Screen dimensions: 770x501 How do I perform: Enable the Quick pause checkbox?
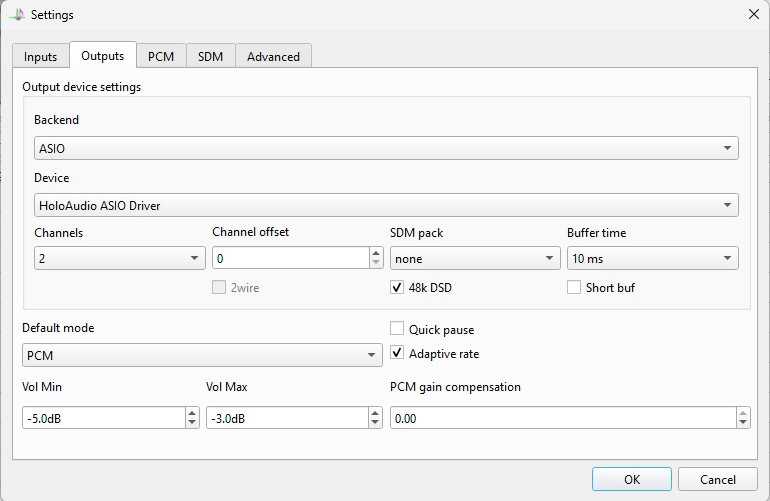397,329
